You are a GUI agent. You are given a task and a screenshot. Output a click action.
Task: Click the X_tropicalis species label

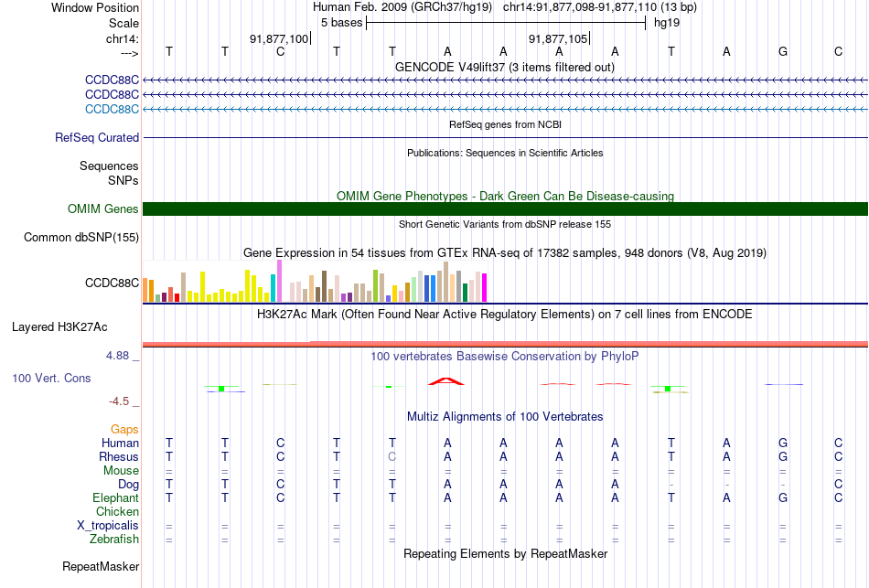tap(108, 526)
